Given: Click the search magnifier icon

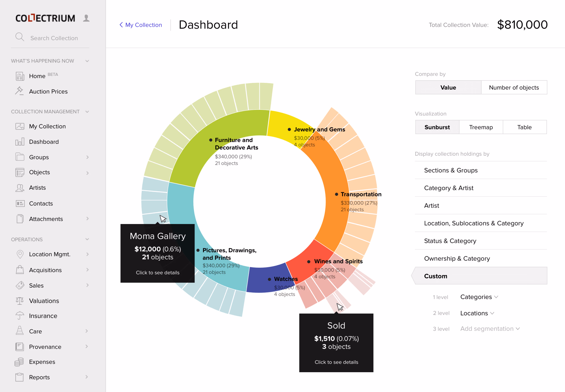Looking at the screenshot, I should [20, 37].
